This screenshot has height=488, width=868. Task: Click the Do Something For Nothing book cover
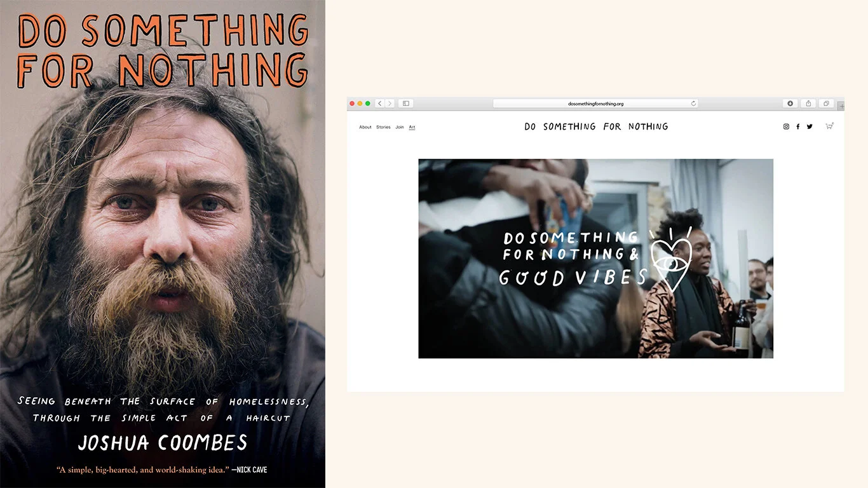point(163,244)
